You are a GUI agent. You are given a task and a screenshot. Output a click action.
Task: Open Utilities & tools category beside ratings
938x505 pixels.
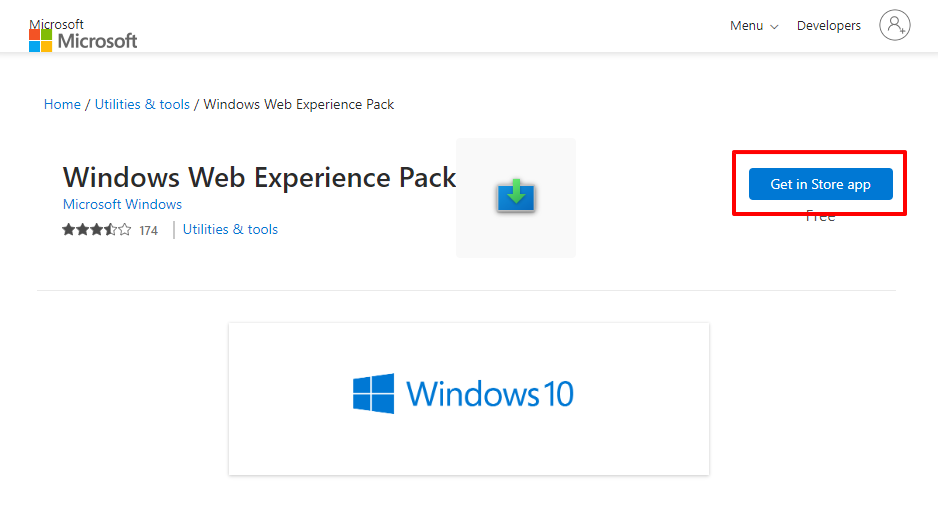(x=230, y=230)
